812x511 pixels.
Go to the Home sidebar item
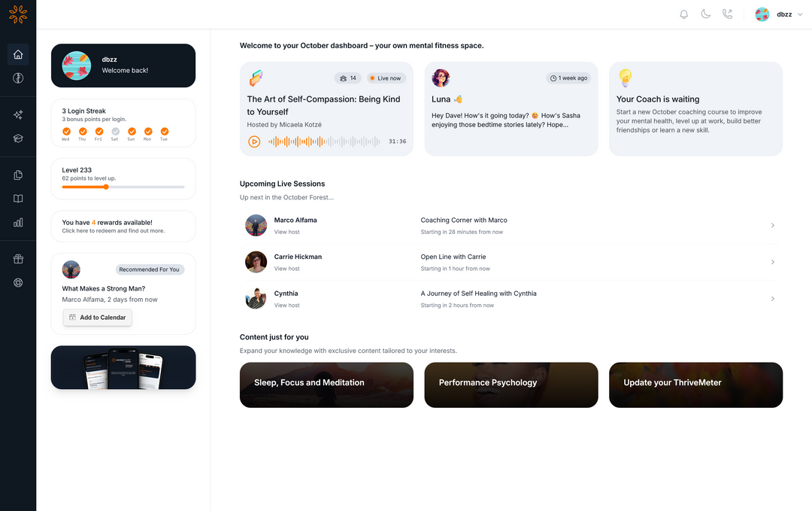click(x=18, y=54)
